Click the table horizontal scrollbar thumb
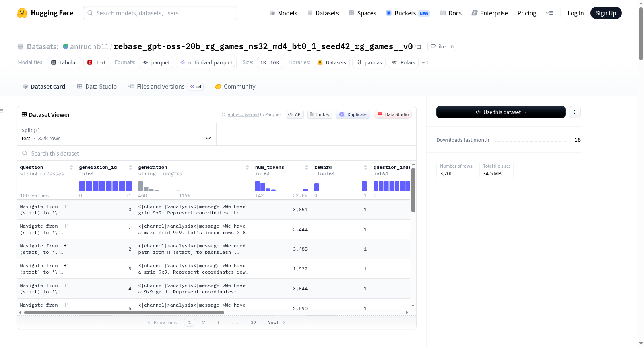 (x=124, y=312)
